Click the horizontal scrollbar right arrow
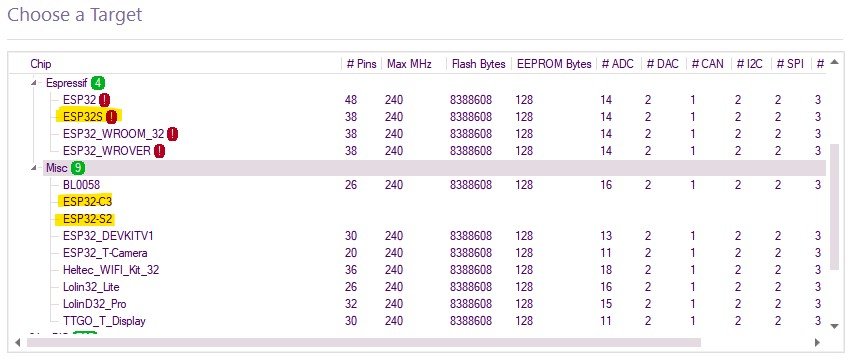The image size is (855, 364). coord(817,342)
